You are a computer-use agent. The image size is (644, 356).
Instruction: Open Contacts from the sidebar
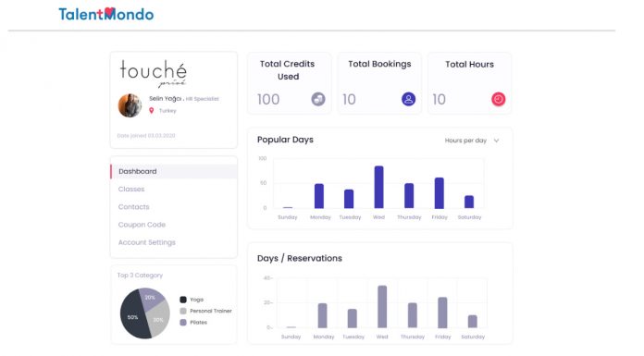coord(134,207)
